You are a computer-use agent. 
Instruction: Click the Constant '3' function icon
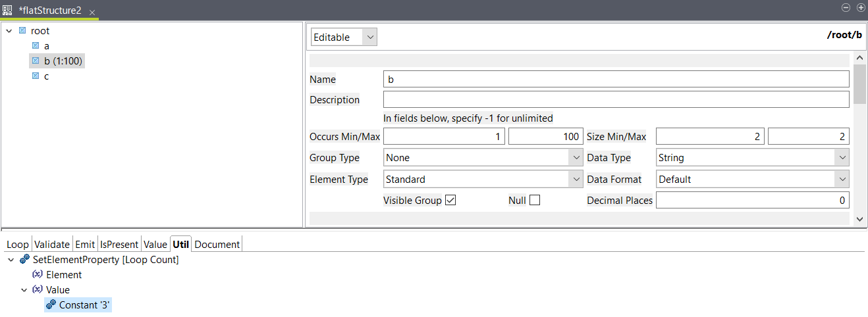point(51,305)
